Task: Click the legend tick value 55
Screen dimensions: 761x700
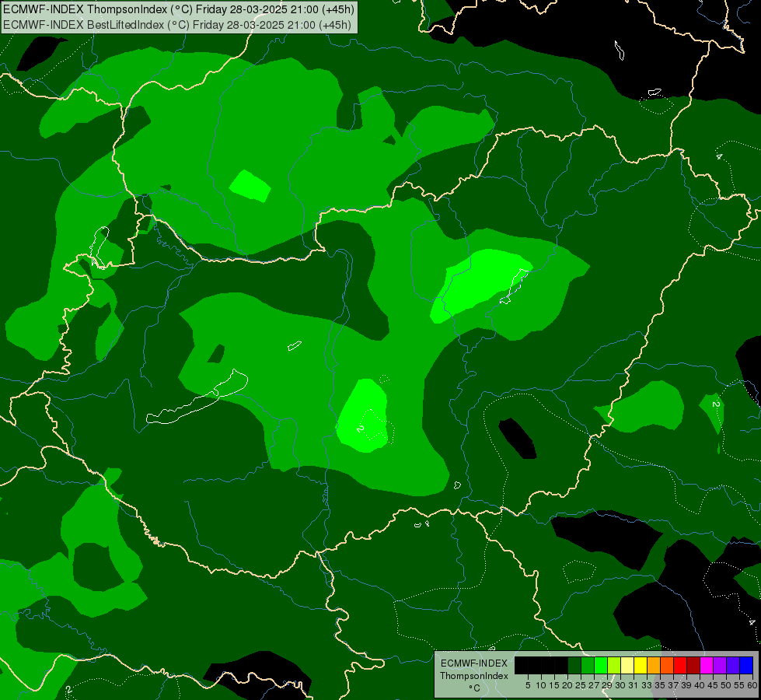Action: coord(740,685)
